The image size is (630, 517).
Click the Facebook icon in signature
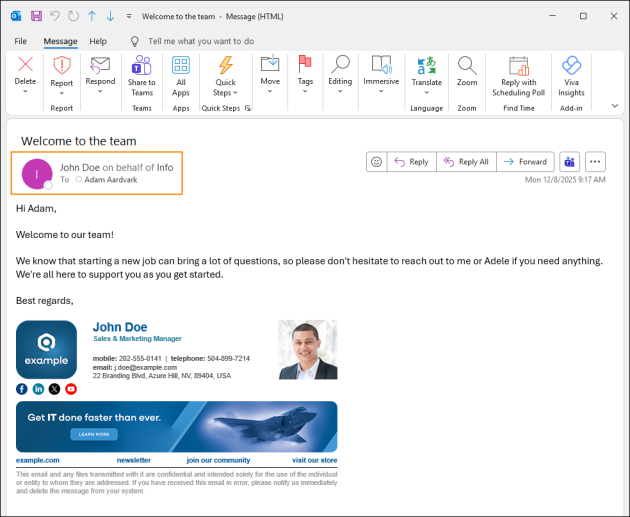pos(22,389)
